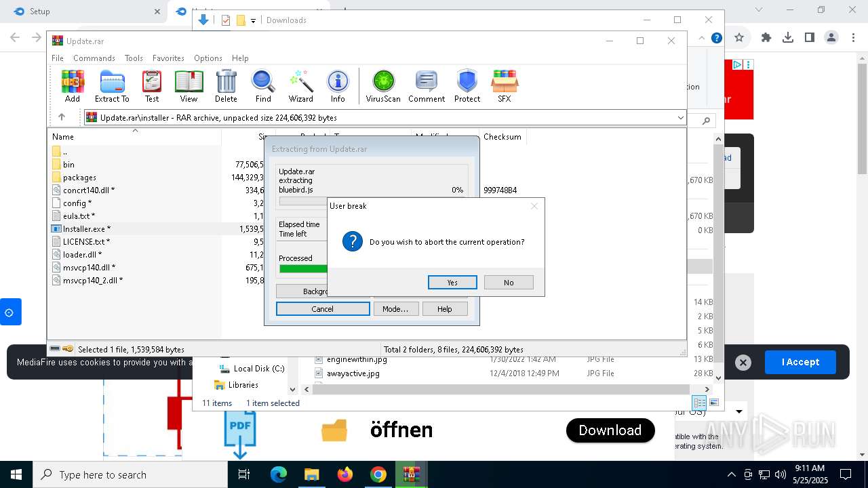Start the VirusScan tool

click(x=383, y=86)
